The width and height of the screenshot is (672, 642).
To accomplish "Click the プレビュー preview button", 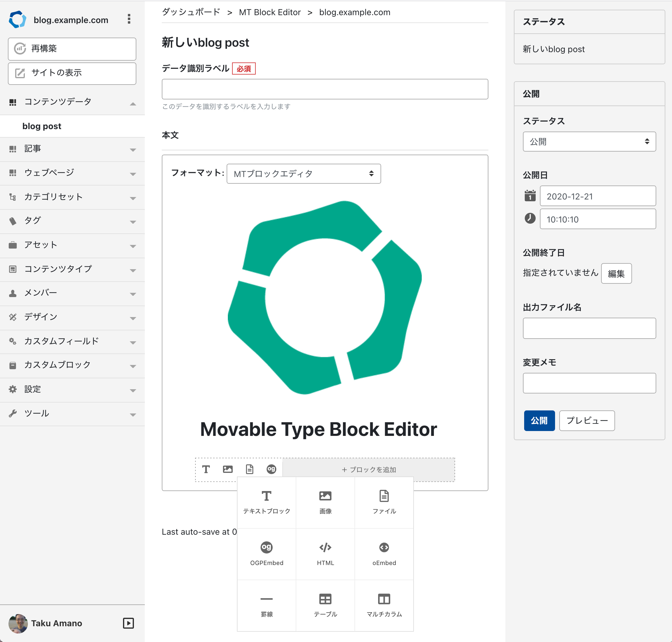I will [x=587, y=421].
